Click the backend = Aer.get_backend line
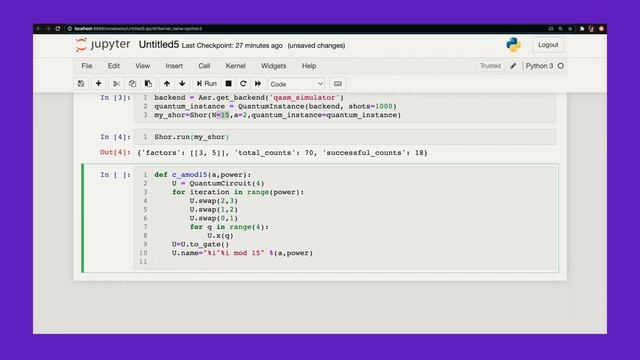Viewport: 640px width, 360px height. (249, 98)
